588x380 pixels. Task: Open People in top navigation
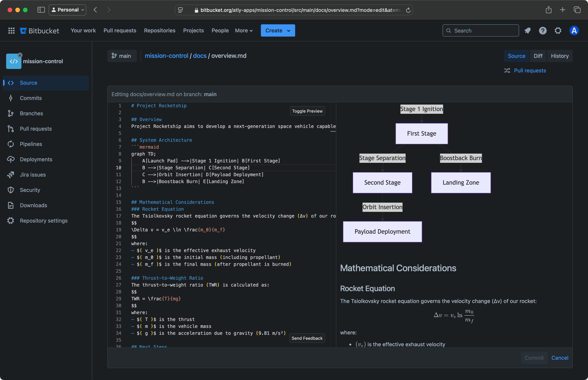tap(220, 31)
